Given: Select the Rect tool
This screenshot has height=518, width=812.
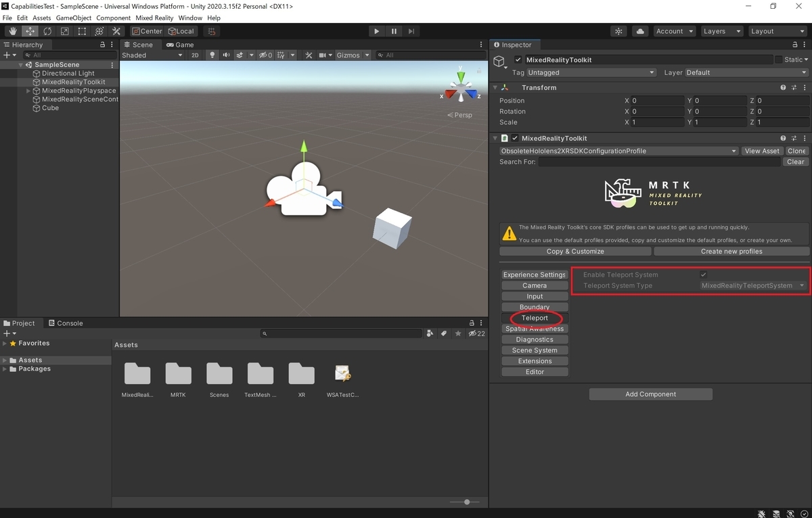Looking at the screenshot, I should [82, 31].
